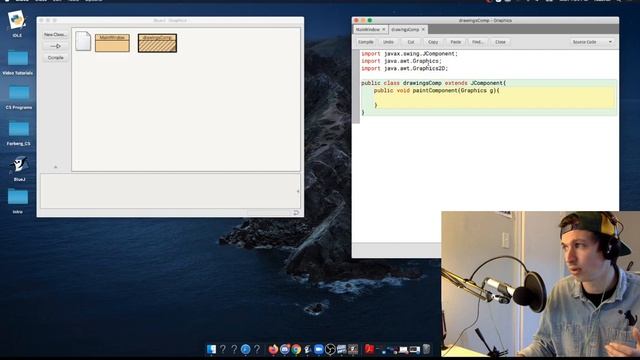Click Paste in the editor toolbar
The height and width of the screenshot is (360, 640).
pyautogui.click(x=456, y=42)
